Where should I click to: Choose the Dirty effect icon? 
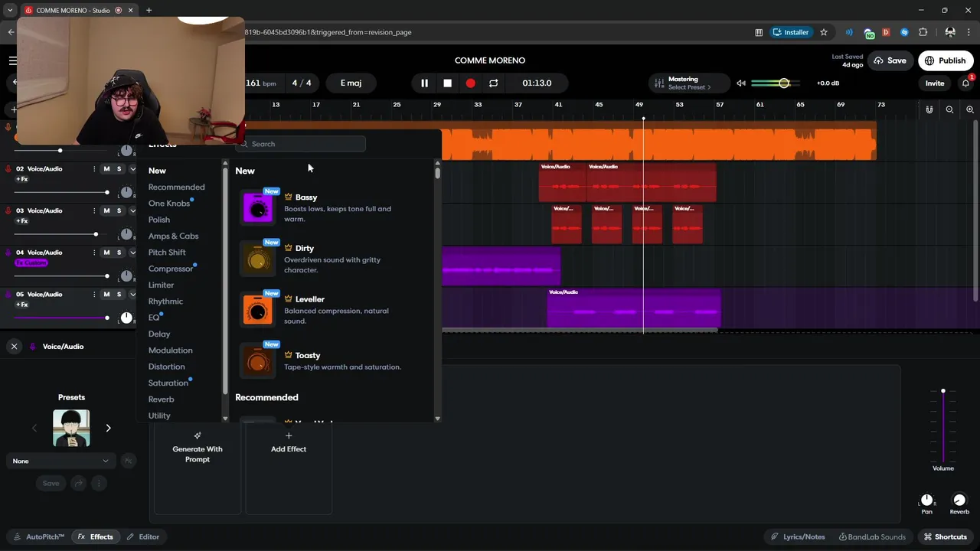(258, 259)
